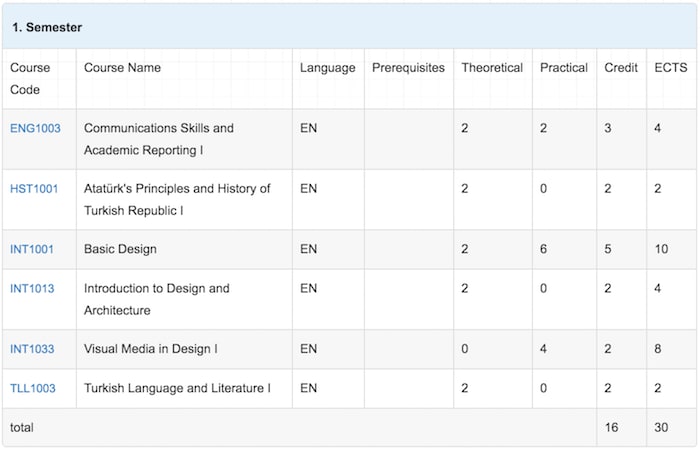Click the Theoretical column header
The image size is (700, 450).
[x=492, y=68]
